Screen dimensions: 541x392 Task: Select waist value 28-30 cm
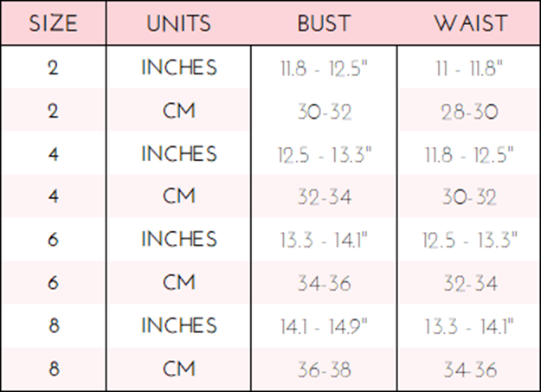point(469,112)
